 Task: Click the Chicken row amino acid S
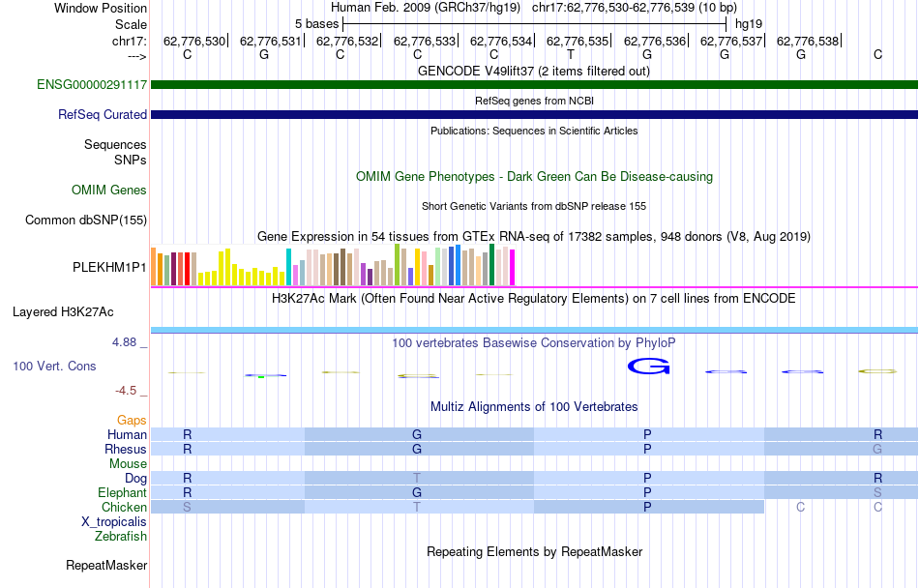tap(187, 507)
